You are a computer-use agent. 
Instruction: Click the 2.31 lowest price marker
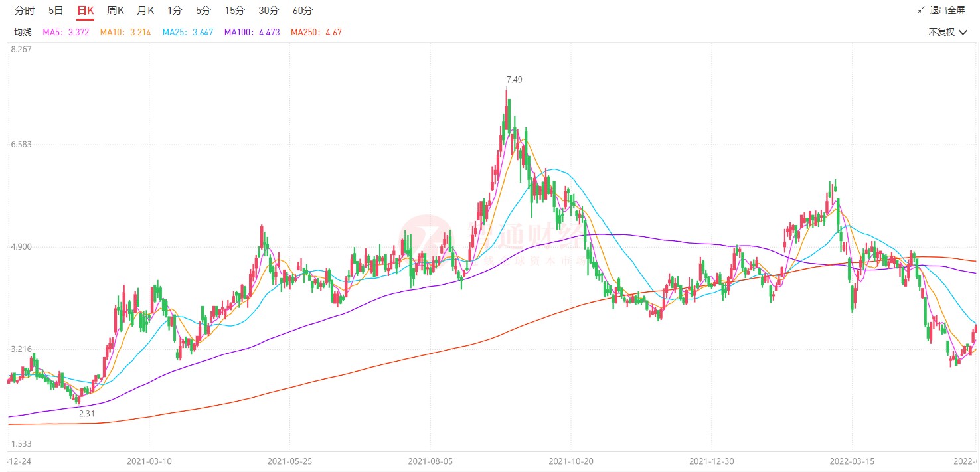(x=87, y=413)
